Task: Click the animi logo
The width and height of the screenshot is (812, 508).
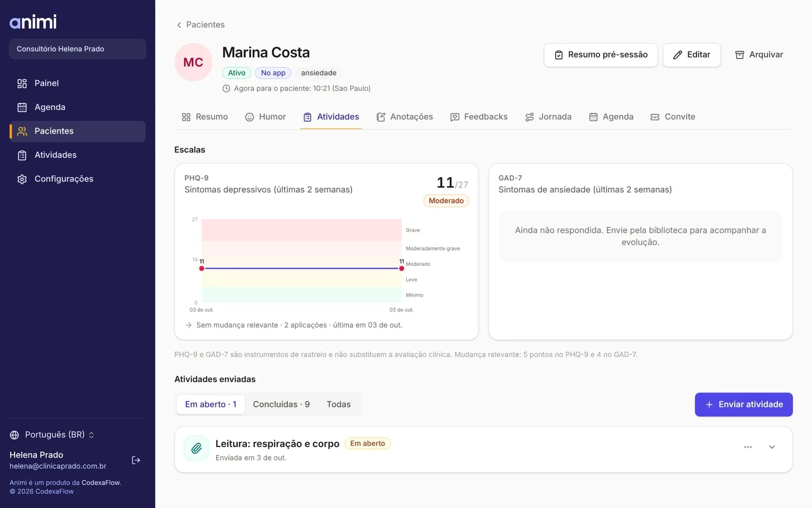Action: (x=33, y=21)
